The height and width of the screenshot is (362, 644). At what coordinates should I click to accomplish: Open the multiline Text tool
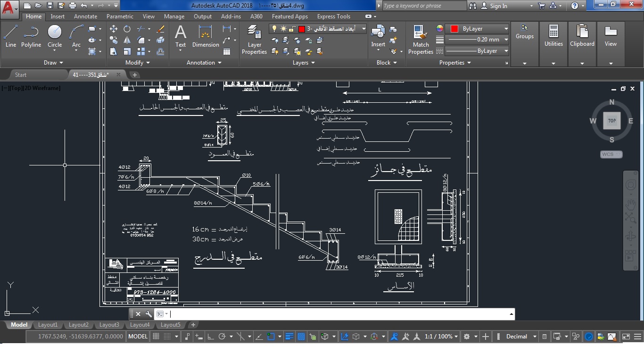coord(181,36)
